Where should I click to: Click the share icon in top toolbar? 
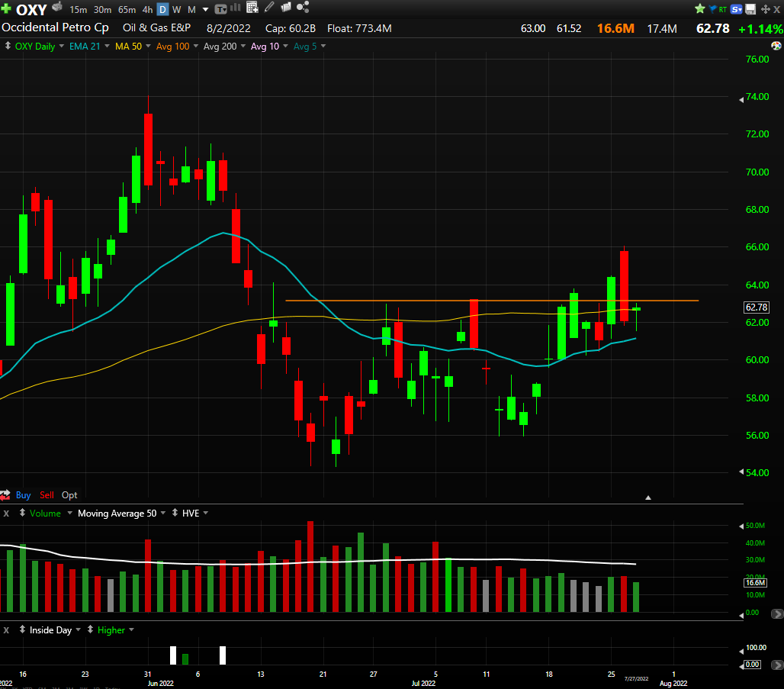303,7
